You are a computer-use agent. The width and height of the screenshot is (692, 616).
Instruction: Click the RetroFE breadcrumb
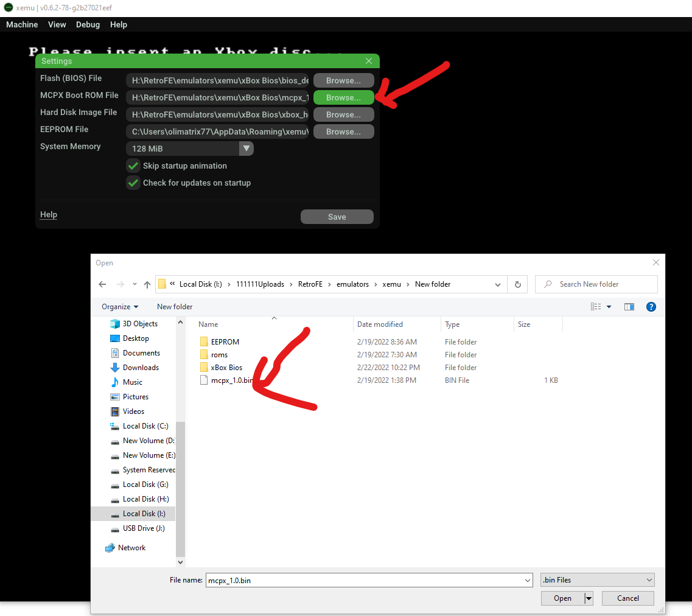(310, 284)
